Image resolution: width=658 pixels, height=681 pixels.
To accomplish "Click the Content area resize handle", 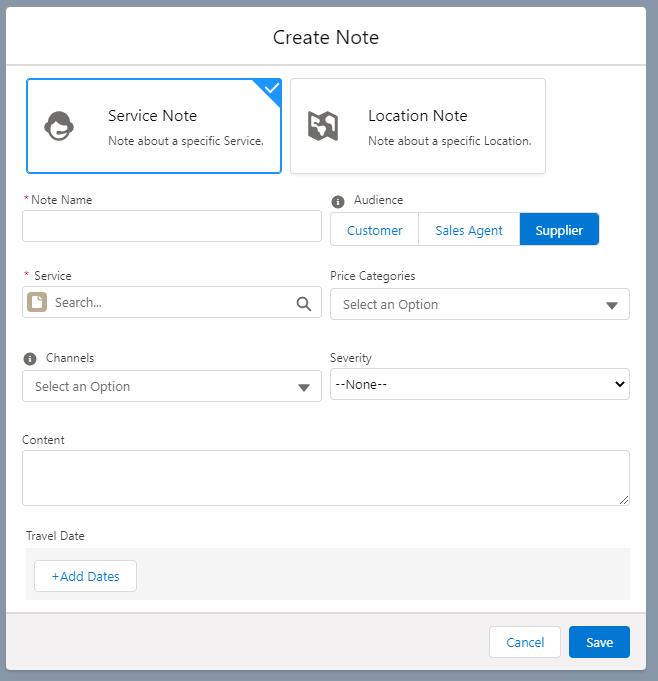I will point(624,500).
